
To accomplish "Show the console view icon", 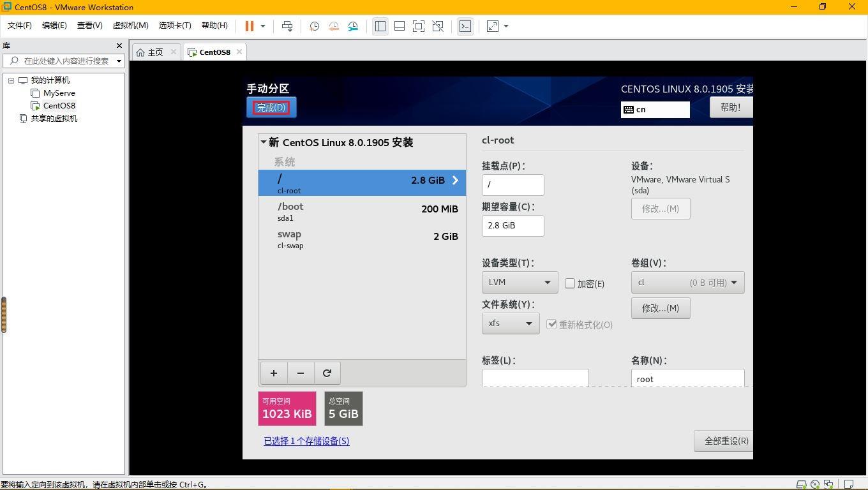I will (x=465, y=26).
